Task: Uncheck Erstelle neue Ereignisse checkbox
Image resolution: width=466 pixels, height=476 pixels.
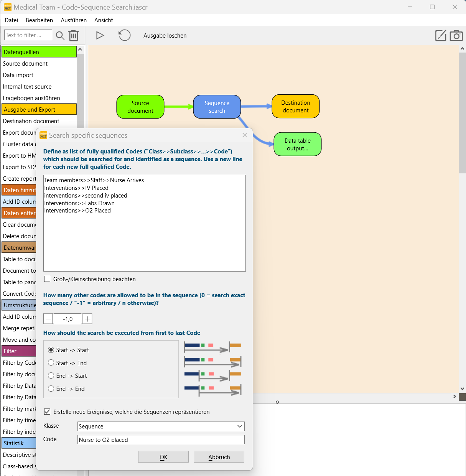Action: coord(47,412)
